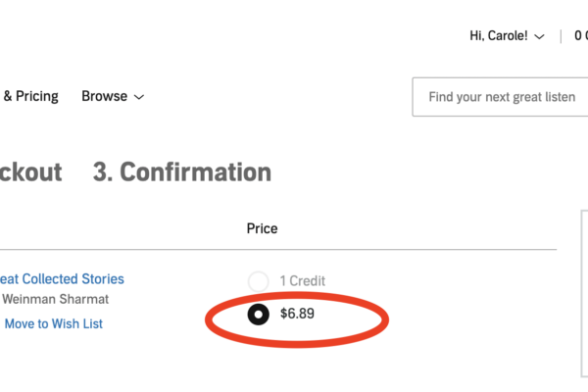Go to the Checkout step heading
Image resolution: width=588 pixels, height=392 pixels.
[30, 172]
